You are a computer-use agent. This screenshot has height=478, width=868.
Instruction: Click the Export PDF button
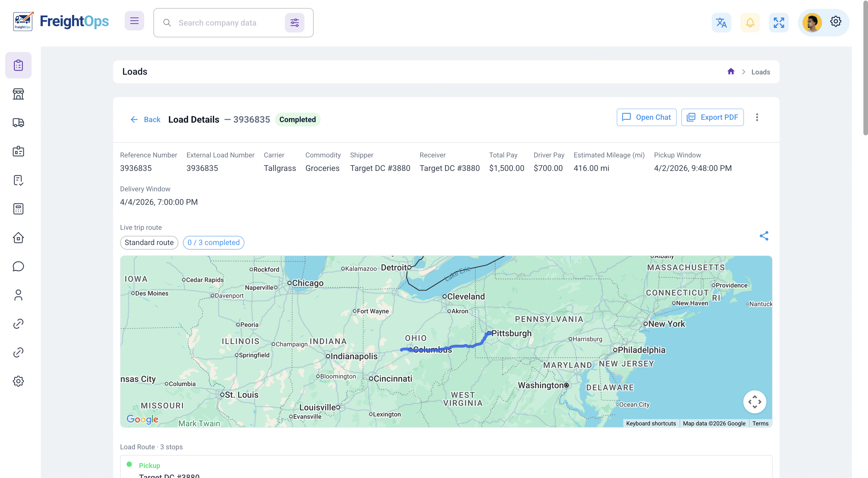coord(712,117)
